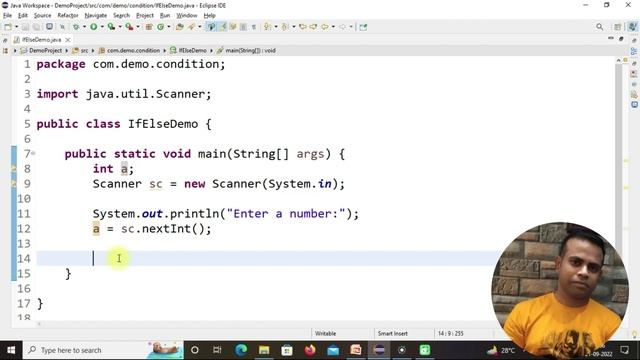
Task: Click the Windows search box
Action: point(103,350)
